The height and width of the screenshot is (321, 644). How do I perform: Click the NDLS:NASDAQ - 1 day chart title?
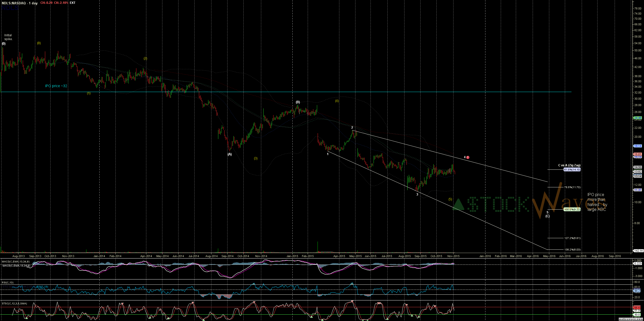pos(20,3)
